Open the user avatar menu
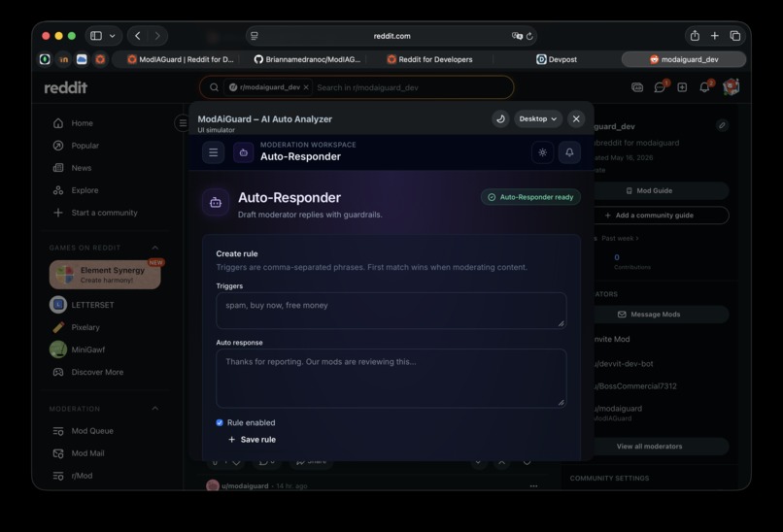The height and width of the screenshot is (532, 783). click(732, 86)
